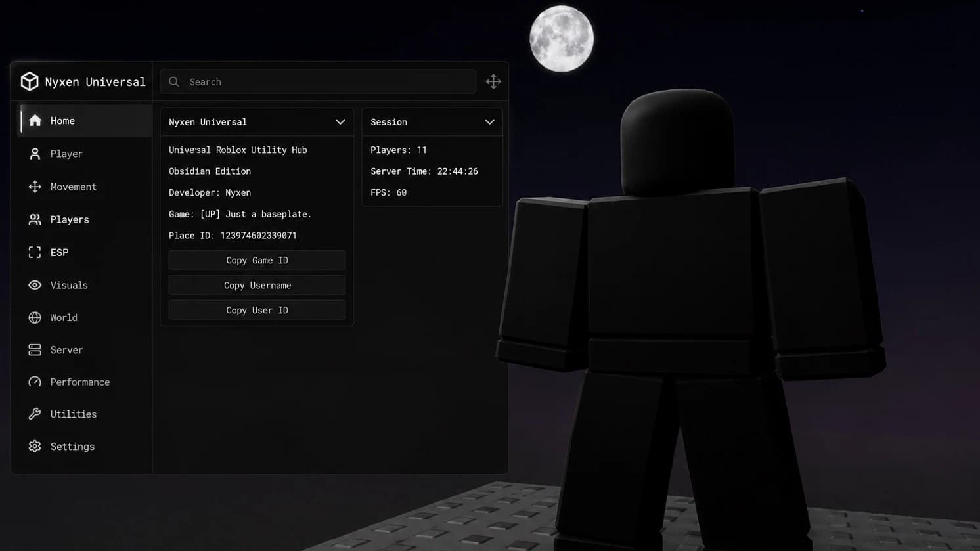Click the 'Players: 11' line
Viewport: 980px width, 551px height.
point(399,150)
